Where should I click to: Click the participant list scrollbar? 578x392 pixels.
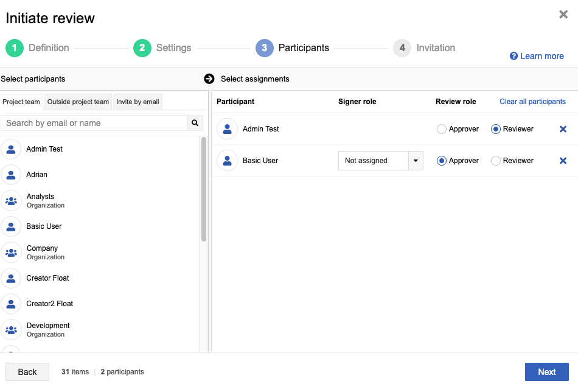[x=204, y=189]
